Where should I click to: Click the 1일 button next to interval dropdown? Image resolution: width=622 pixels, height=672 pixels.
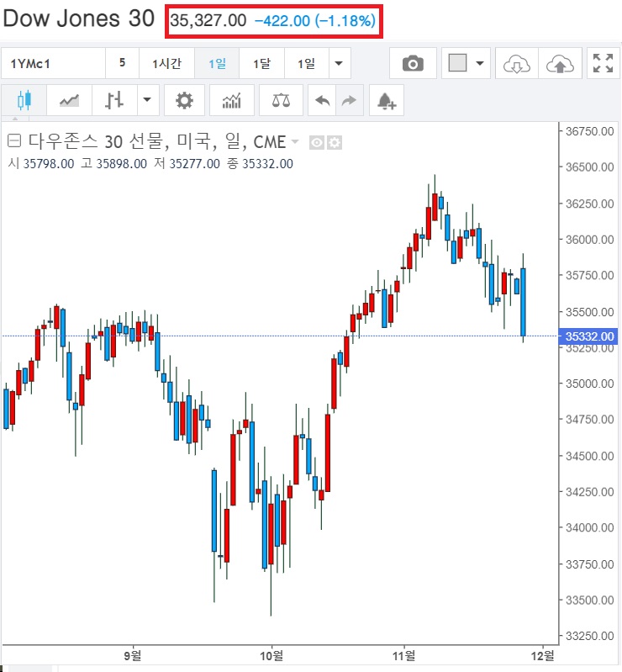tap(307, 63)
